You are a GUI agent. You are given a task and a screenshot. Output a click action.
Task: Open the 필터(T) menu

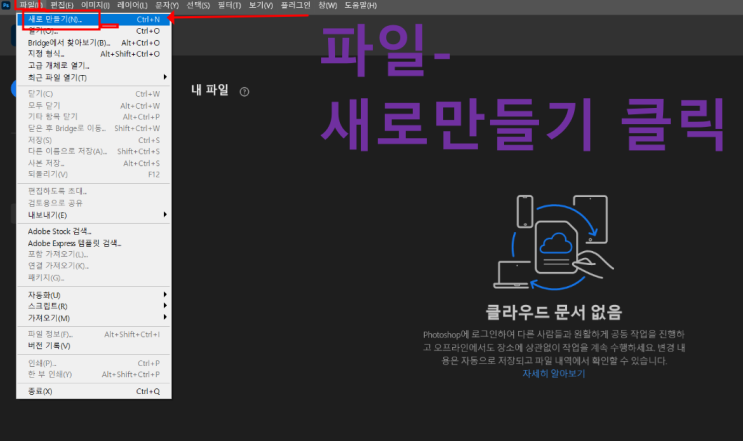(229, 5)
